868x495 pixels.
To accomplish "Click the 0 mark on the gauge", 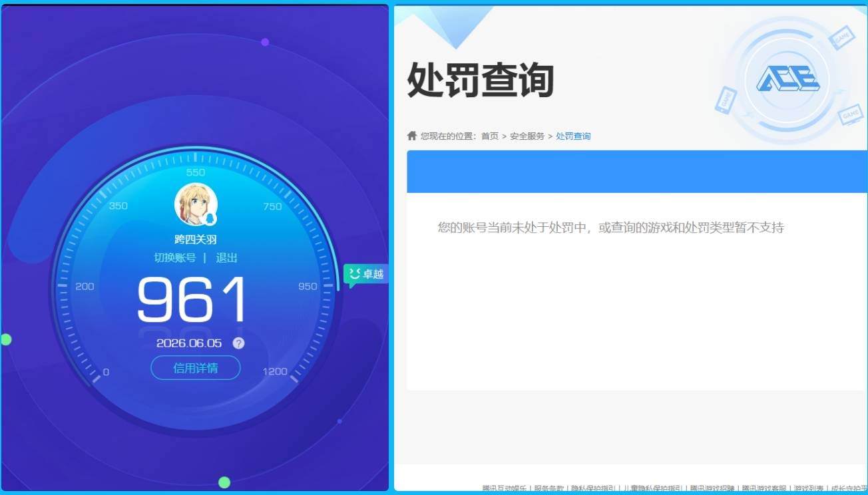I will click(x=106, y=372).
